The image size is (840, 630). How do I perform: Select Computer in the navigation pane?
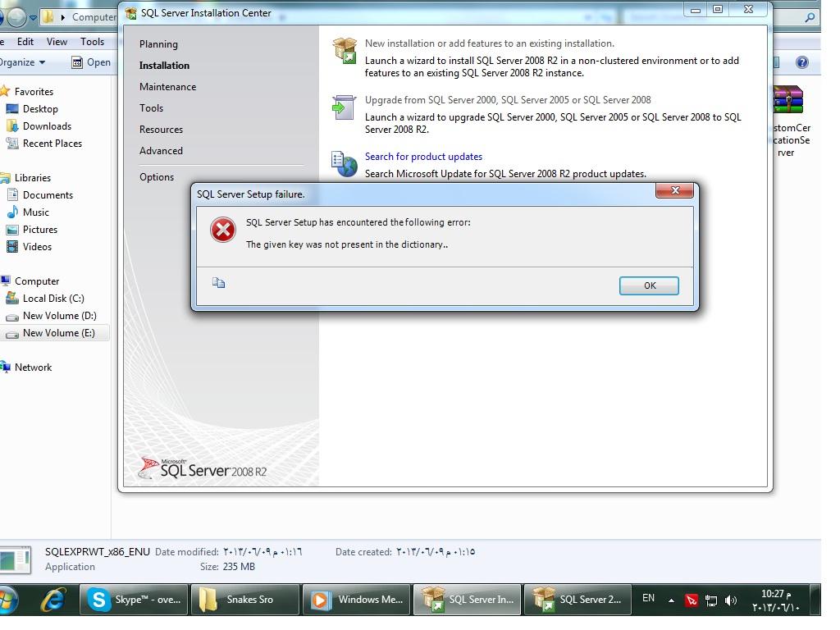tap(37, 281)
